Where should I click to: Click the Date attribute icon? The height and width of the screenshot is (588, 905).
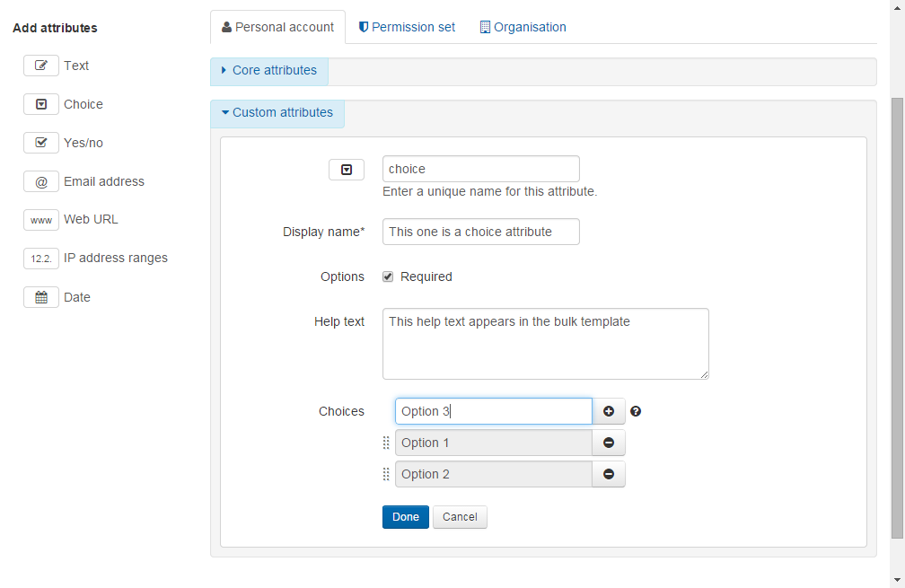click(40, 296)
